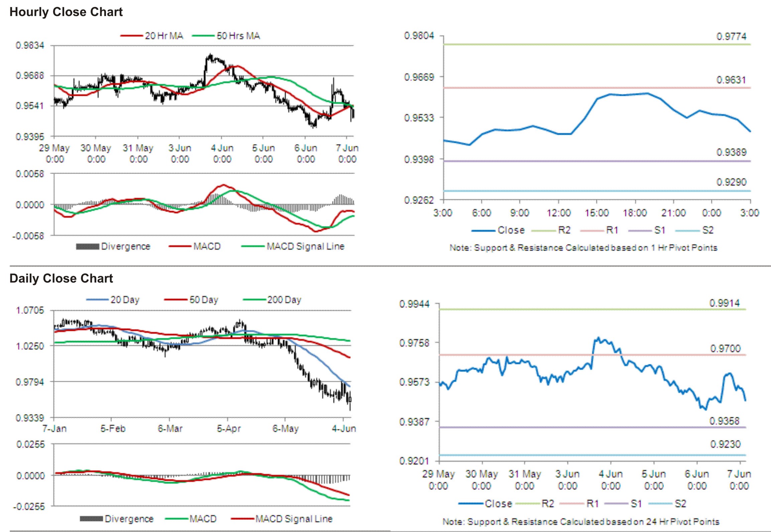
Task: Click the 0.9758 axis label
Action: (415, 343)
